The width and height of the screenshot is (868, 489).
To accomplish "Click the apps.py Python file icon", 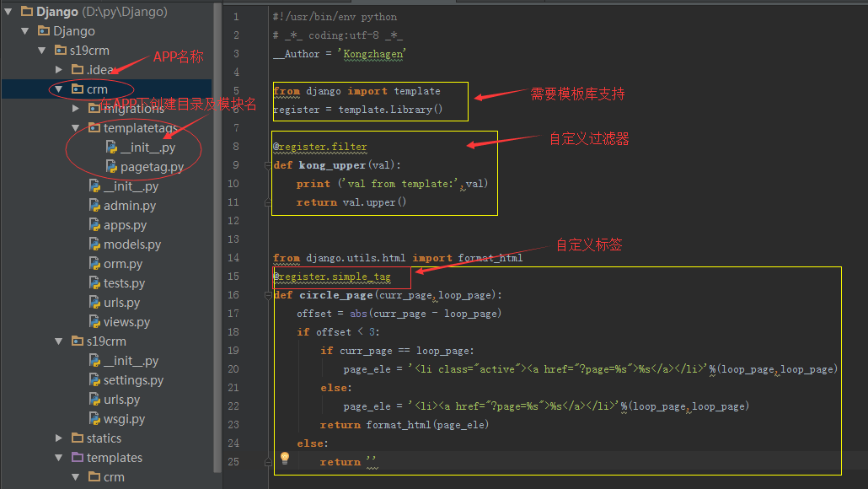I will (x=94, y=224).
